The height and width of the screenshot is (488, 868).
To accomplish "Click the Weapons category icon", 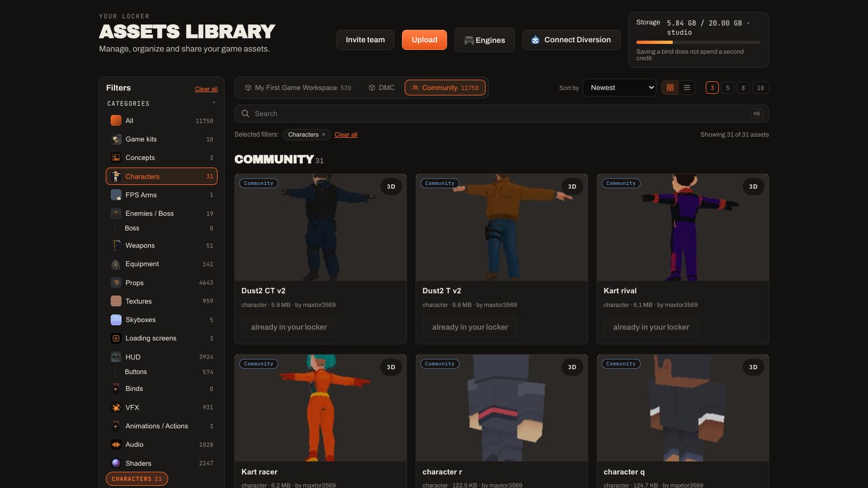I will [116, 246].
